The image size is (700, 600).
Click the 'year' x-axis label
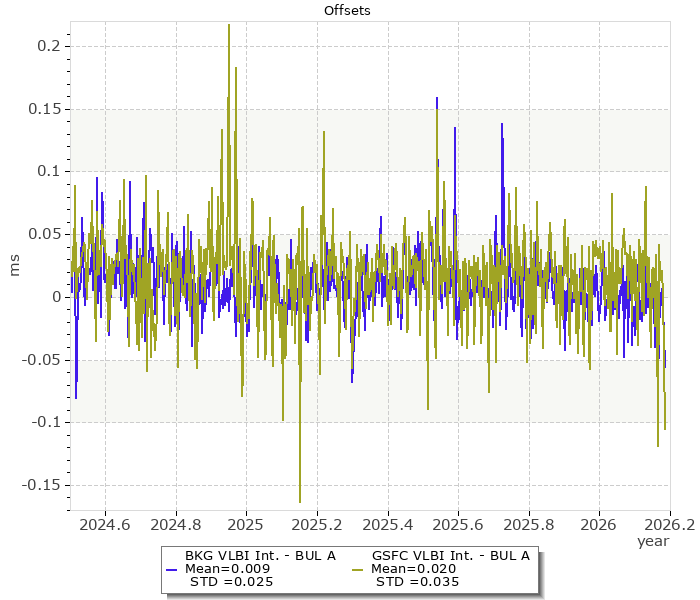(652, 541)
